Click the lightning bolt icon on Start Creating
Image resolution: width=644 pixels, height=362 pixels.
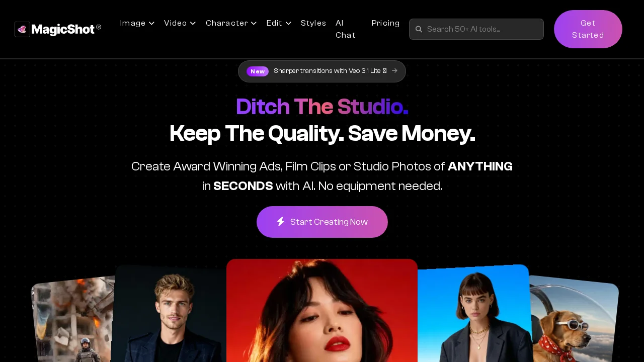pos(281,222)
